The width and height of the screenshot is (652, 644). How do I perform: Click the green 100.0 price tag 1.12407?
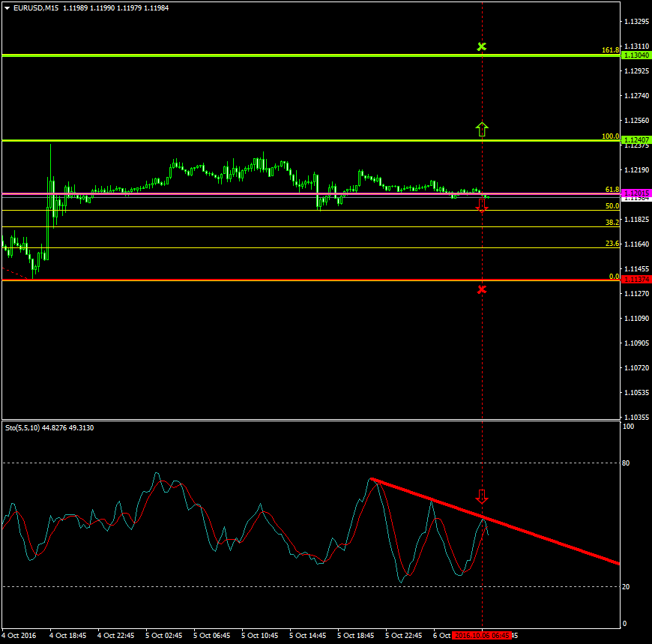pyautogui.click(x=636, y=139)
